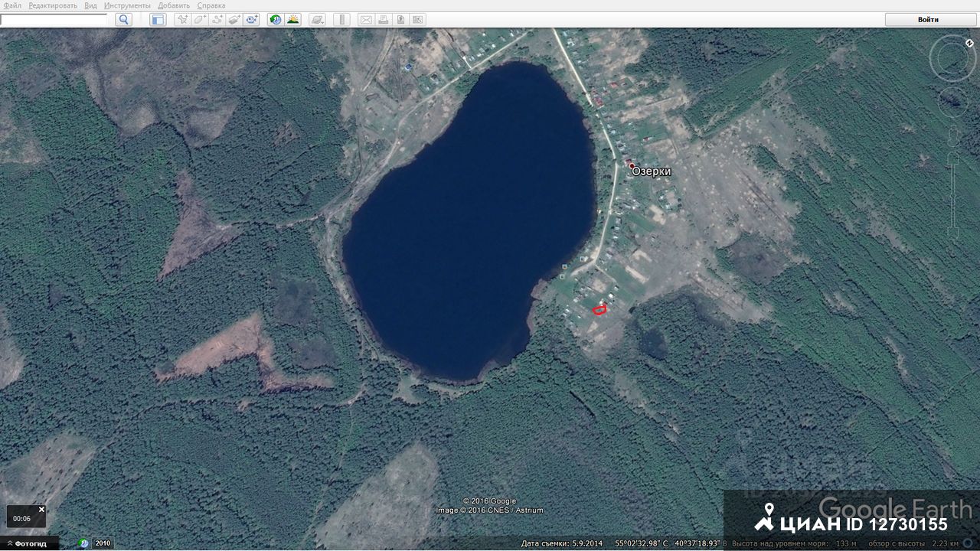
Task: Click the latitude 55°02'32.98" C readout
Action: pyautogui.click(x=642, y=543)
